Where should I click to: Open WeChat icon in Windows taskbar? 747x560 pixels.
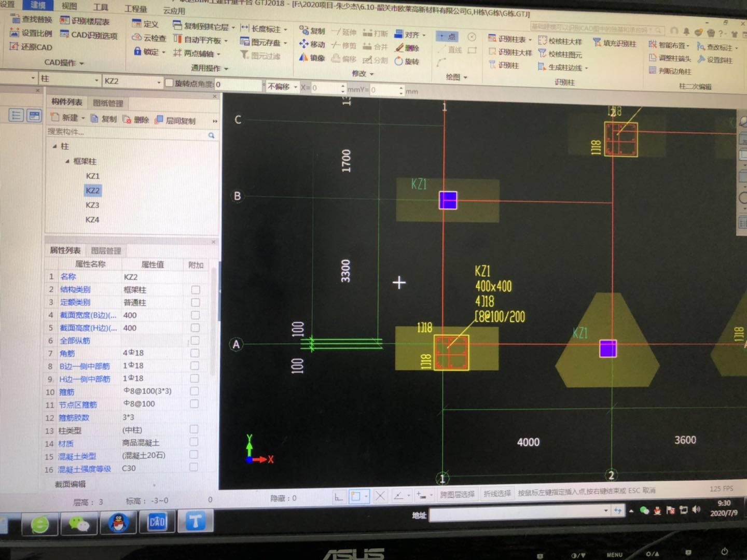click(79, 523)
